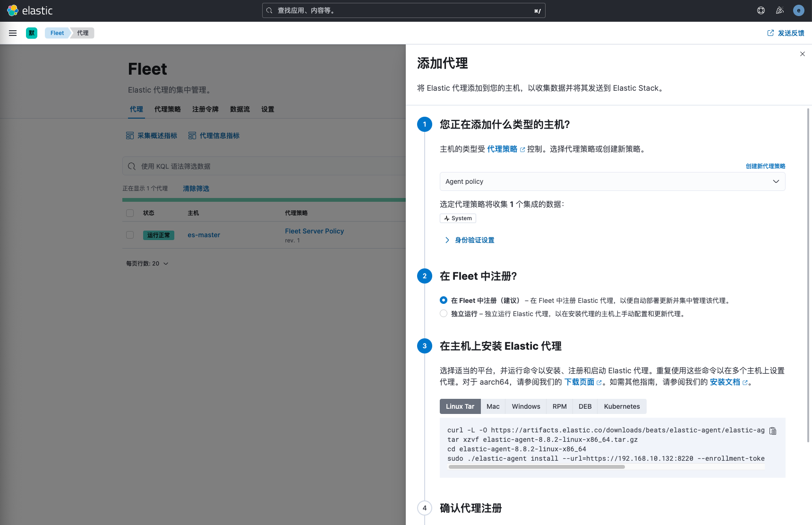This screenshot has width=812, height=525.
Task: Close the Add agent flyout
Action: pos(803,54)
